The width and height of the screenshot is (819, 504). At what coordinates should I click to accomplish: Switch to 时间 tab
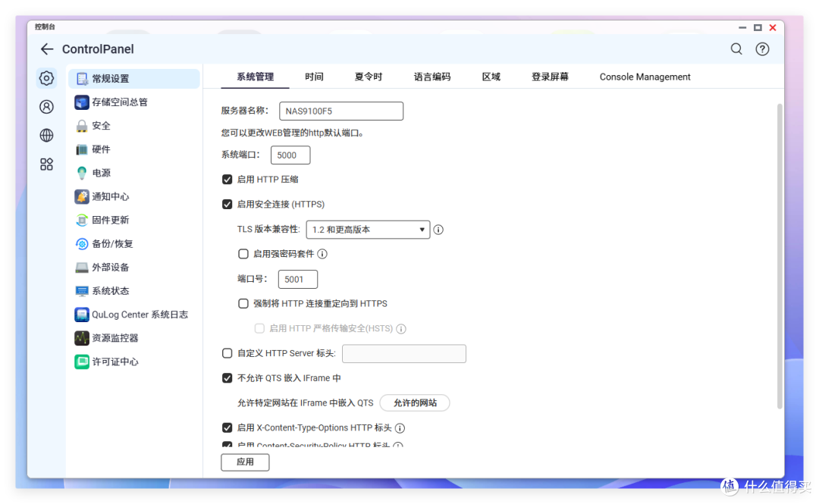tap(314, 77)
